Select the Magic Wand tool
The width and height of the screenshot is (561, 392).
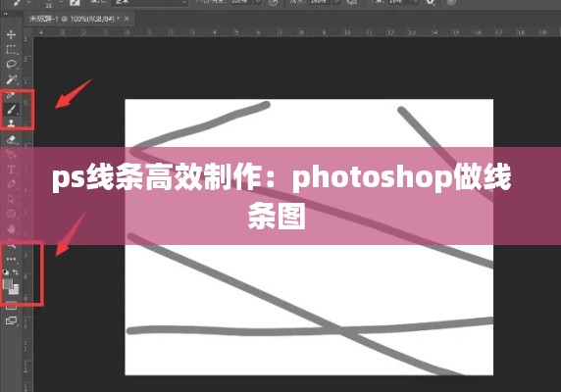12,79
